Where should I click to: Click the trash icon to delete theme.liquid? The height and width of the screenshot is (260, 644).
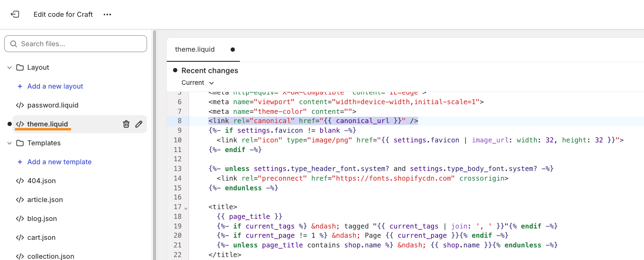click(126, 124)
